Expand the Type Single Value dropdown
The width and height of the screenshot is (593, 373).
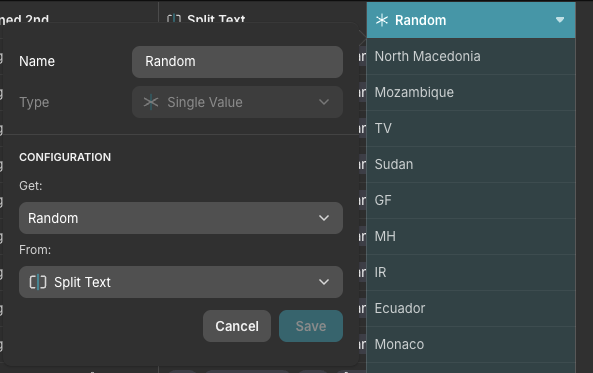tap(237, 102)
